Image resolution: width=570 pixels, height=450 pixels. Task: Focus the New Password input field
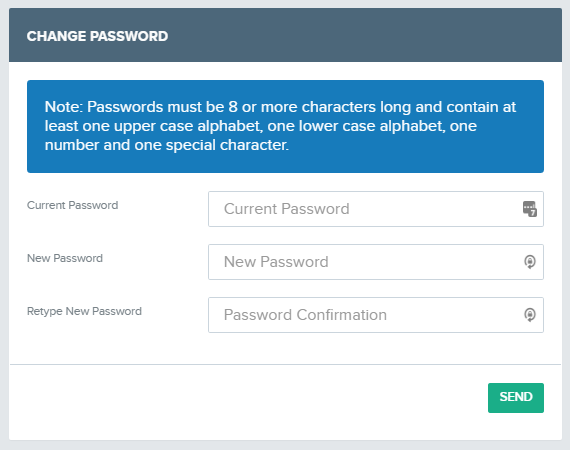376,262
